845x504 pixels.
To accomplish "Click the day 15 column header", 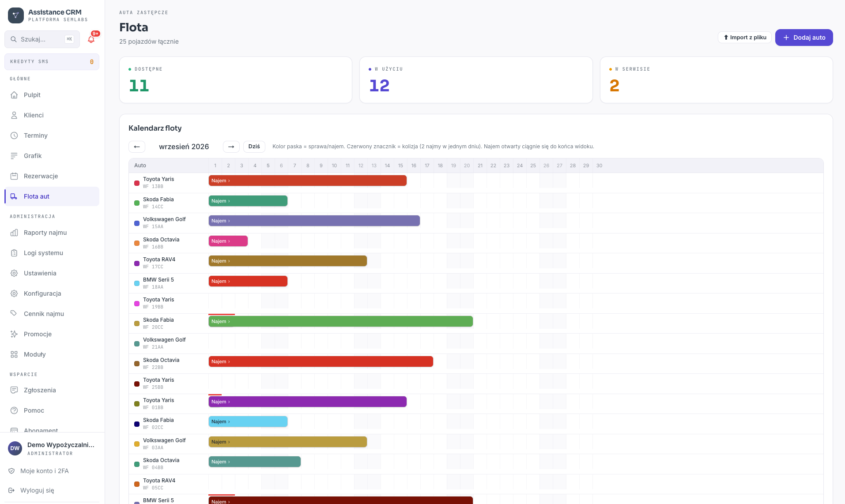I will (x=400, y=165).
